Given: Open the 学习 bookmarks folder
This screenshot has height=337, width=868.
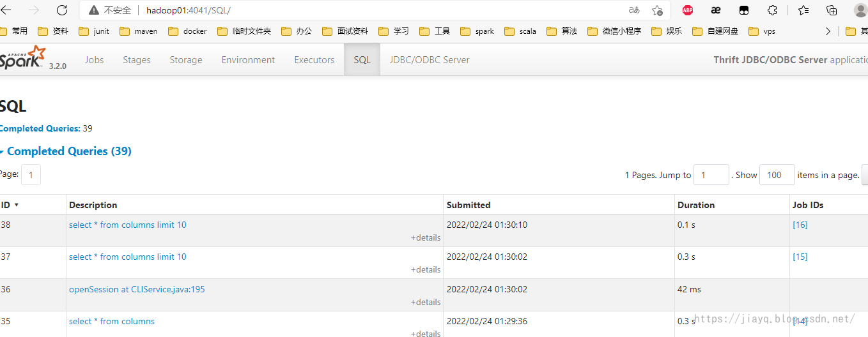Looking at the screenshot, I should click(394, 31).
